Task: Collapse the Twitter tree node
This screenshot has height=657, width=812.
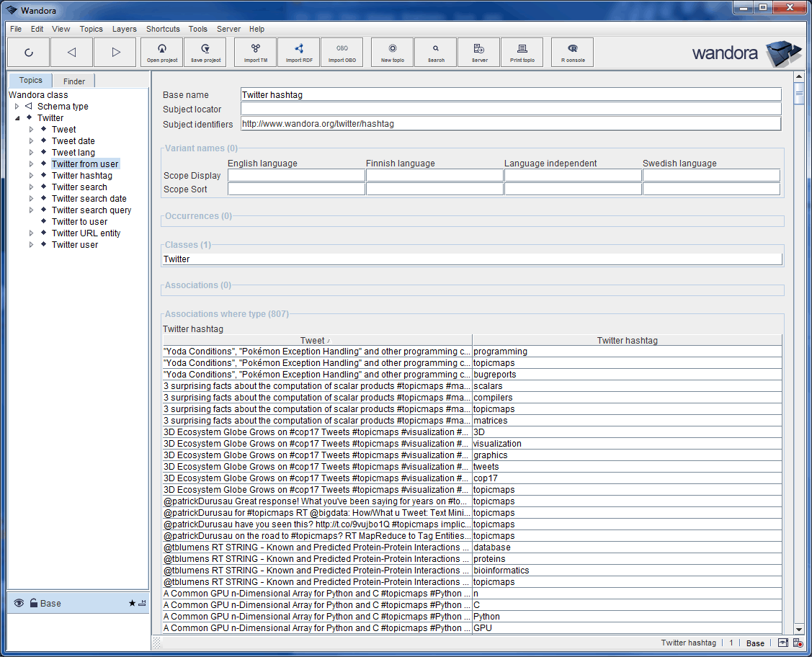Action: pyautogui.click(x=17, y=117)
